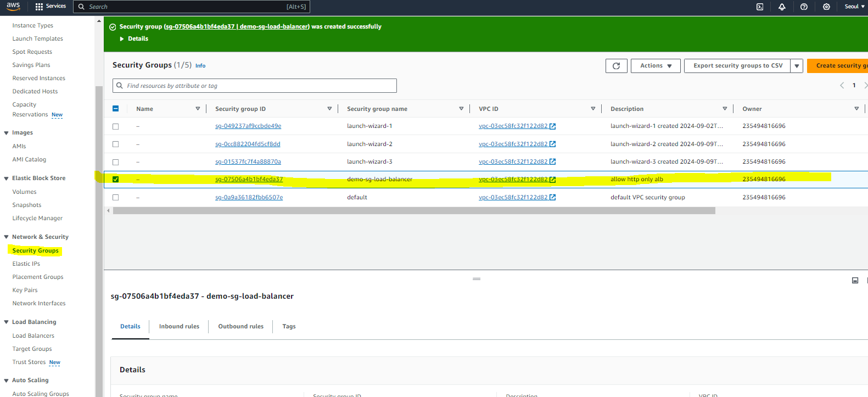Open the export options dropdown arrow

797,66
